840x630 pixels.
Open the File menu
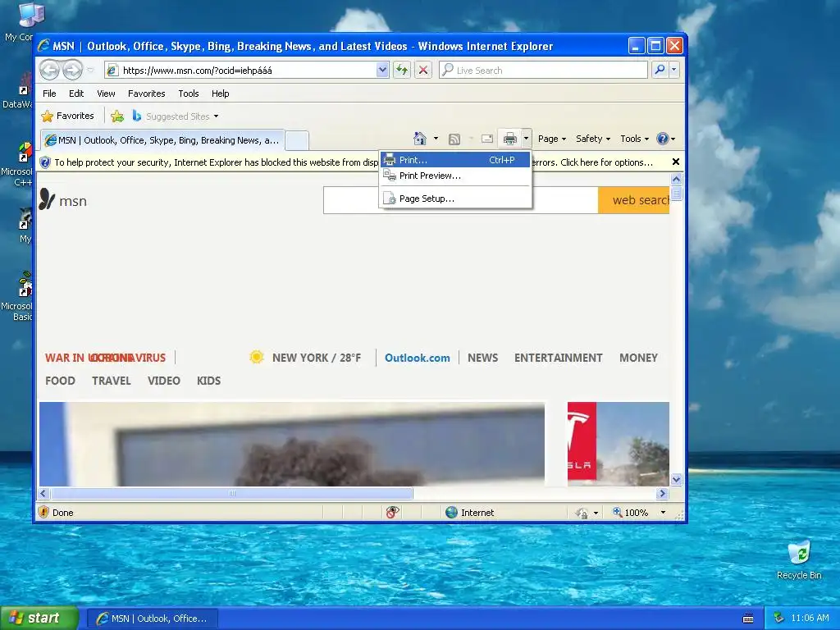(49, 94)
